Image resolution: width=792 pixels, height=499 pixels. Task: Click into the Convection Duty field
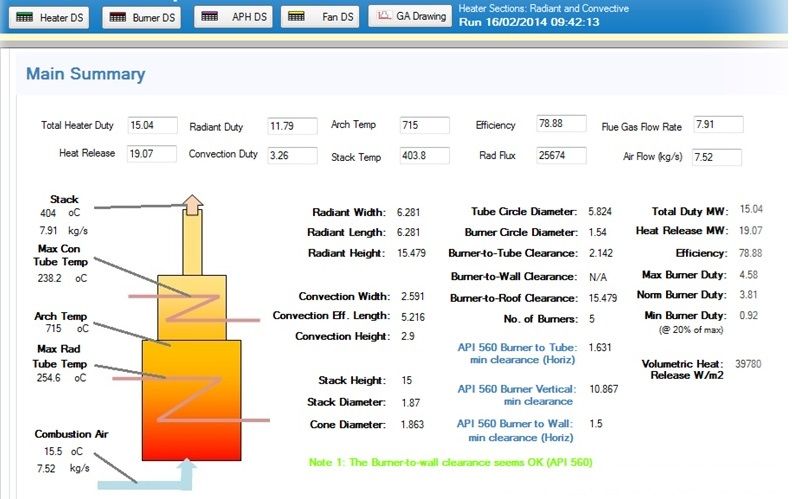291,155
